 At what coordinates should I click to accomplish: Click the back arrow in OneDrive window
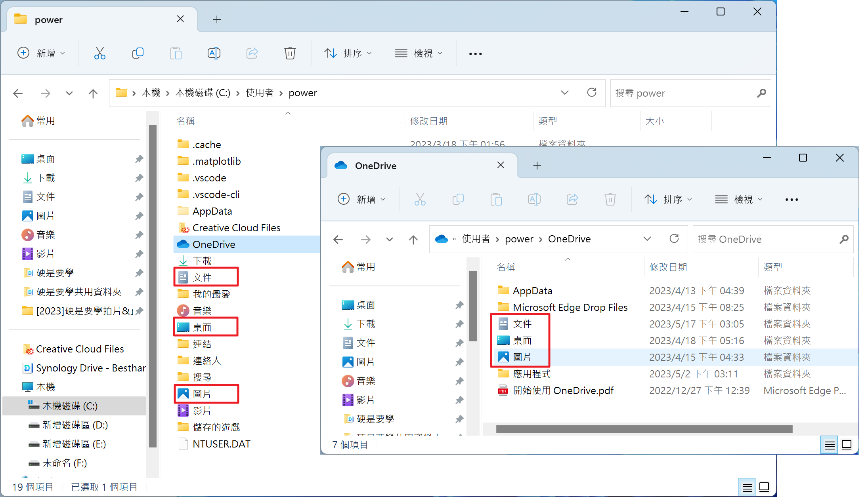point(338,239)
